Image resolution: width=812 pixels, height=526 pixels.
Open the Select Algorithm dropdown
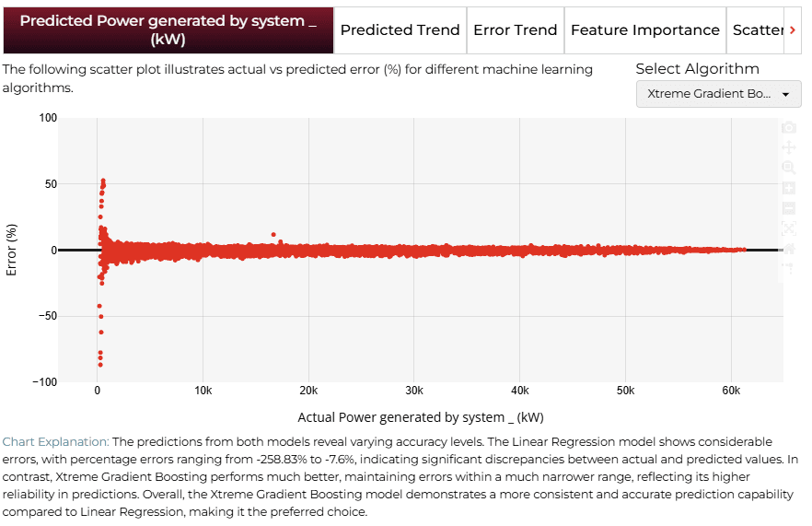pos(718,94)
